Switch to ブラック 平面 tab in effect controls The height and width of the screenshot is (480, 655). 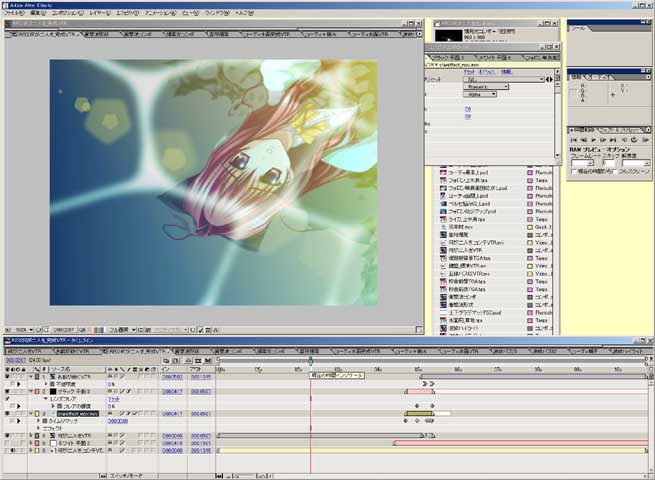click(x=447, y=58)
